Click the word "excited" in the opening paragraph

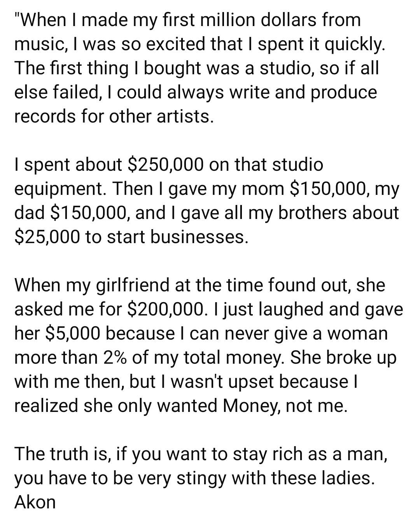[x=183, y=44]
